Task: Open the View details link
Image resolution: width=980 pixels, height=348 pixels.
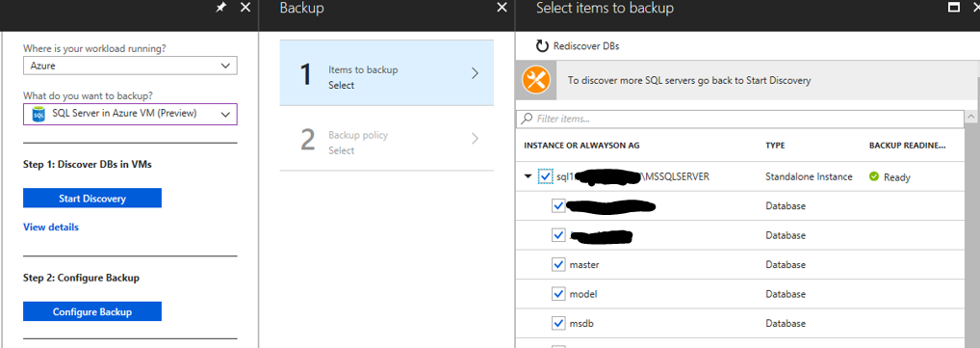Action: tap(51, 228)
